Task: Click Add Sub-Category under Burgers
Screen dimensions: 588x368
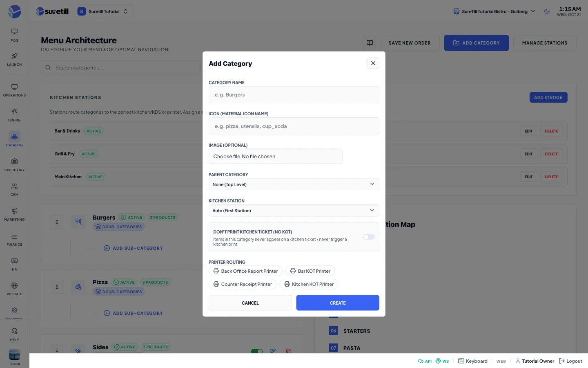Action: (134, 248)
